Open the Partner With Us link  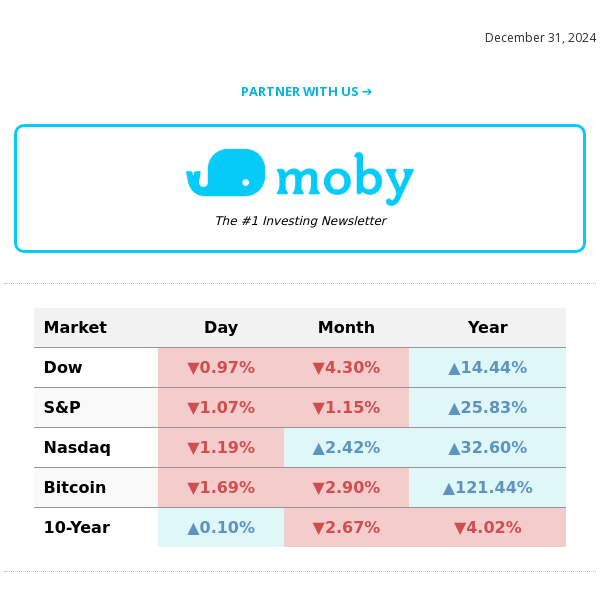306,92
